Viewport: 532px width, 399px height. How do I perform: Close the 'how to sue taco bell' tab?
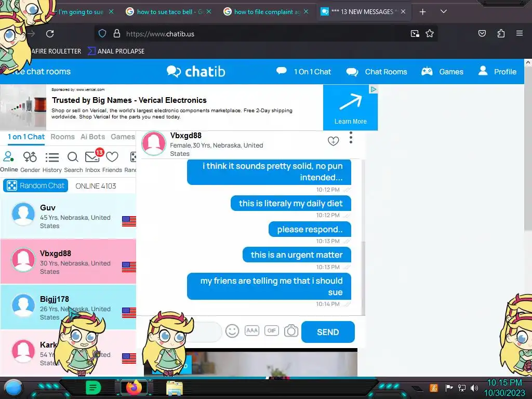(209, 11)
